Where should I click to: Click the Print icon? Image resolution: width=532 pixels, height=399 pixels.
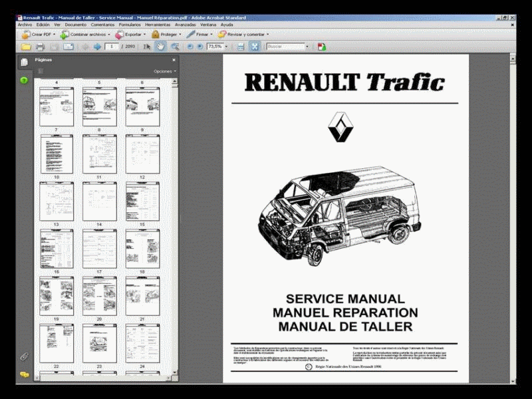coord(40,47)
